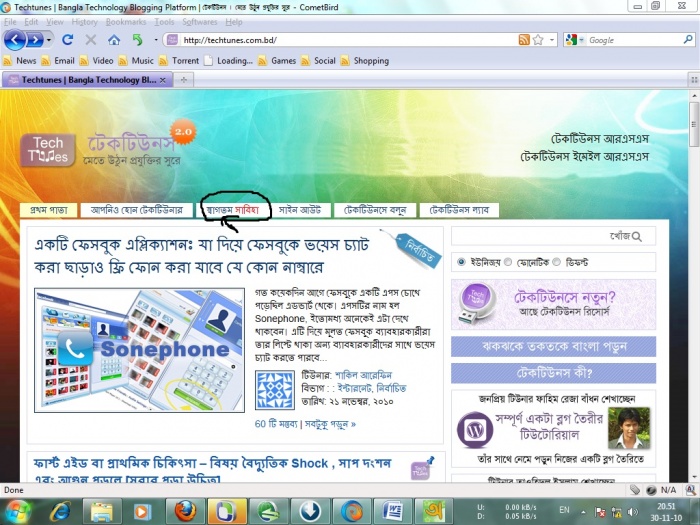Select the ডিফল্ট radio button
This screenshot has height=525, width=700.
pos(556,262)
